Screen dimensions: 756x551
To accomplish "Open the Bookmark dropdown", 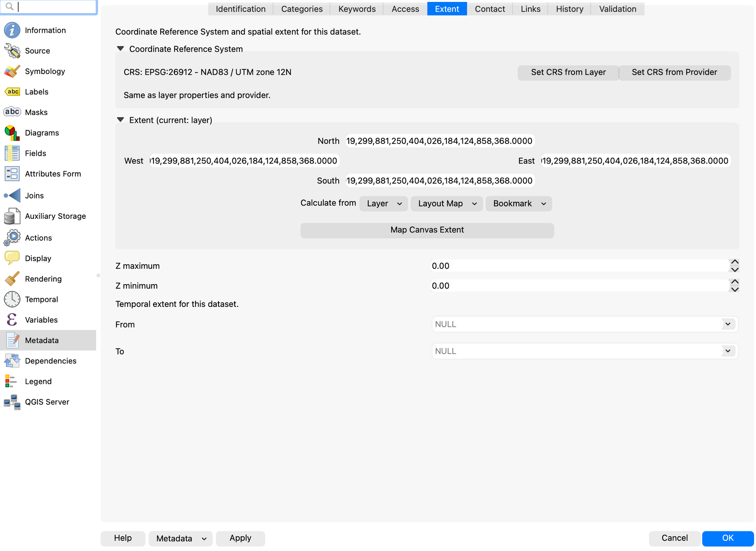I will click(x=519, y=203).
